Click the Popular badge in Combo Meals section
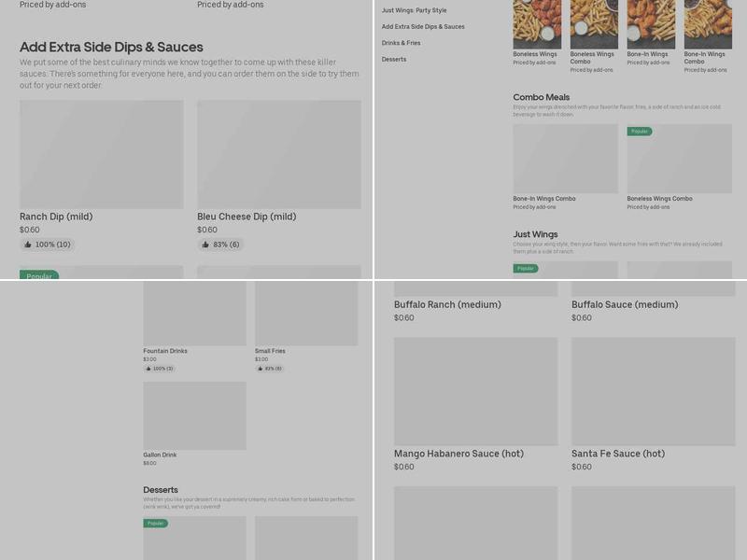The height and width of the screenshot is (560, 747). pyautogui.click(x=640, y=132)
